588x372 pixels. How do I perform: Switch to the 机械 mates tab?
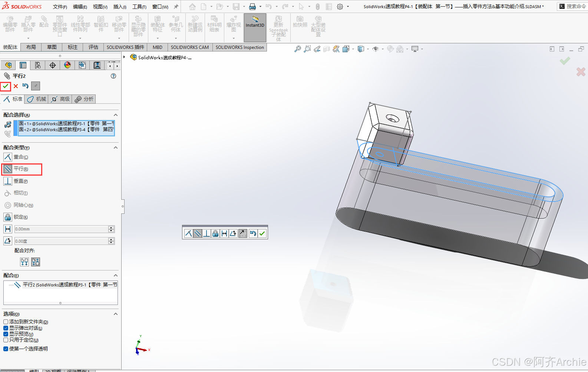click(36, 99)
